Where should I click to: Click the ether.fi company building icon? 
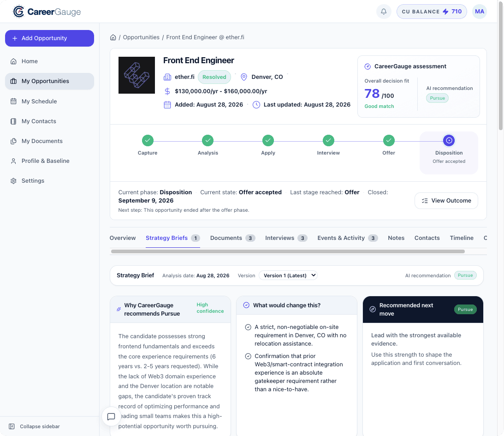167,77
